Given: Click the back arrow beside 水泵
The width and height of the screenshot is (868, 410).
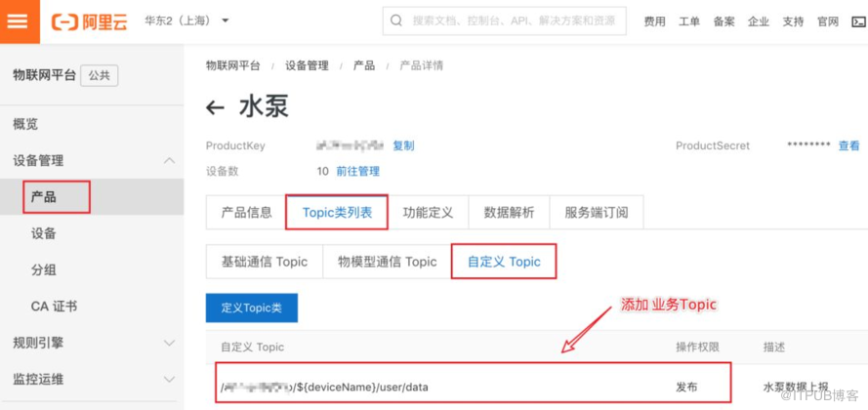Looking at the screenshot, I should pyautogui.click(x=215, y=108).
